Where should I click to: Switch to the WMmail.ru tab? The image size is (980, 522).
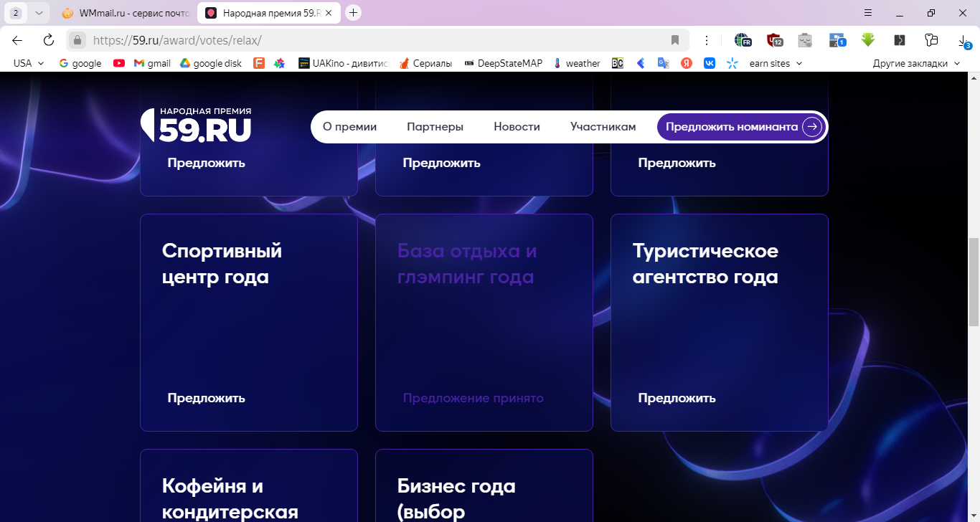click(x=126, y=13)
